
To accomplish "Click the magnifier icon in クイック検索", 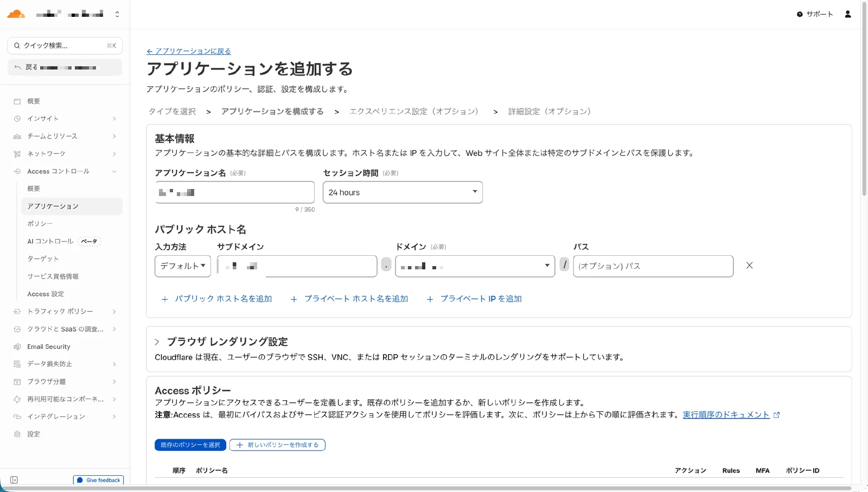I will [17, 46].
